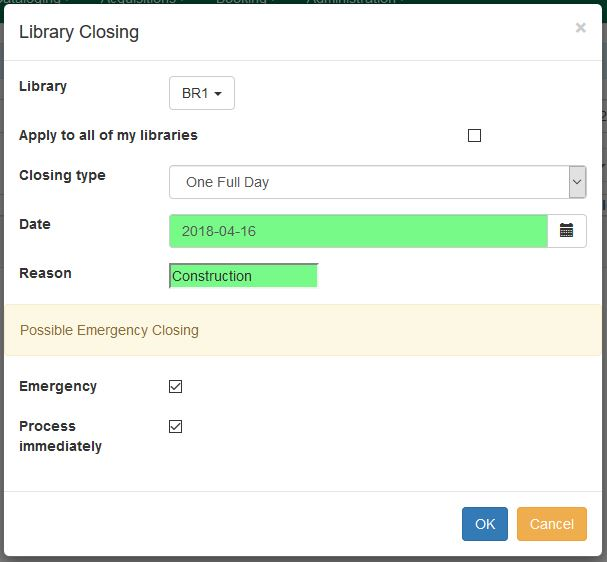Uncheck the Emergency checkbox
The image size is (607, 562).
[x=175, y=387]
